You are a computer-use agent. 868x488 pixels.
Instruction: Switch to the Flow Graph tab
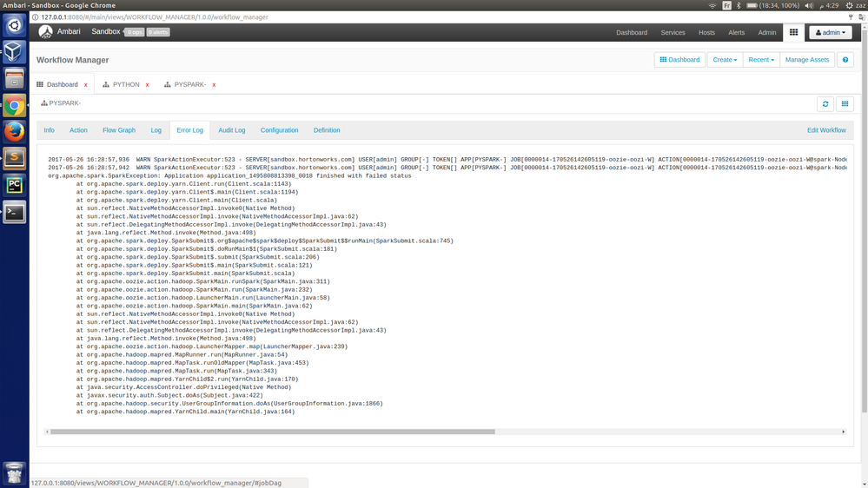[119, 130]
